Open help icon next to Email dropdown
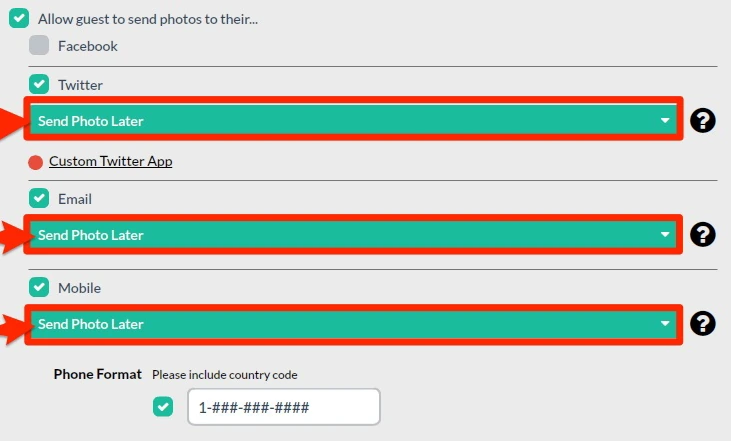The height and width of the screenshot is (441, 731). coord(703,234)
